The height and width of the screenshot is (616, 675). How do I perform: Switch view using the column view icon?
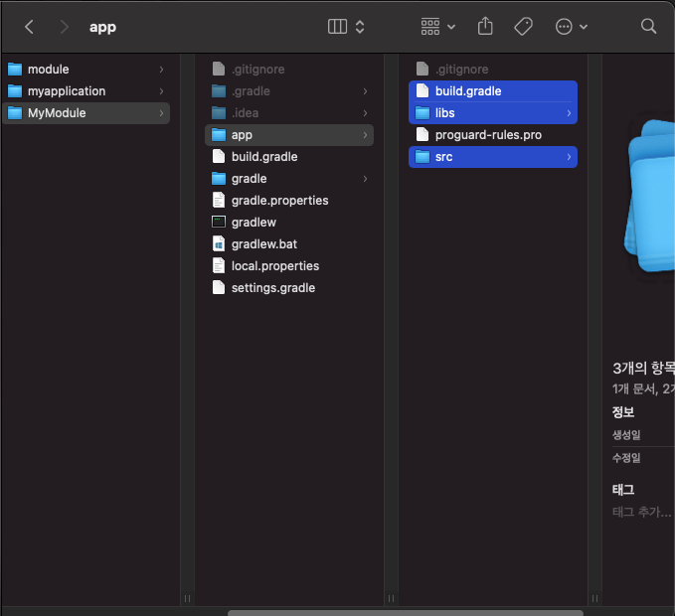point(337,27)
